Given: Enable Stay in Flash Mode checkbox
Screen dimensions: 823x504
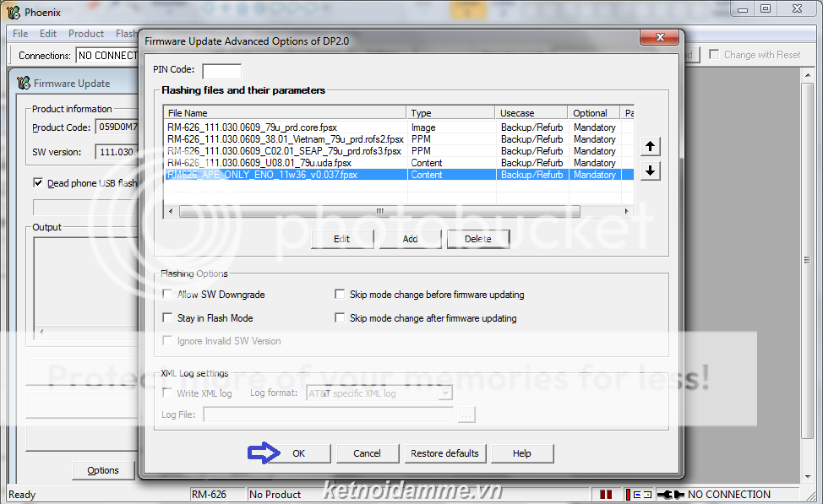Looking at the screenshot, I should 167,317.
